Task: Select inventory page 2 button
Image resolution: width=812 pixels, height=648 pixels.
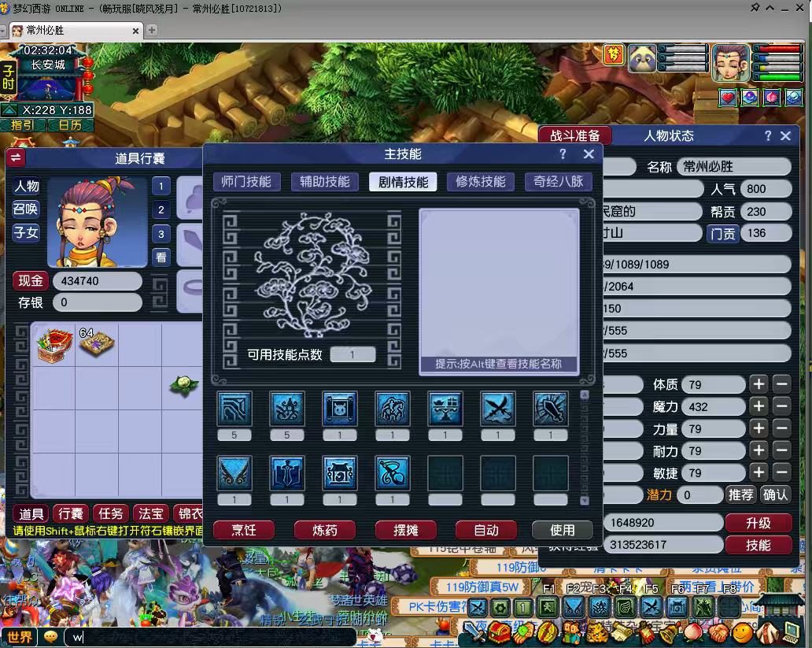Action: click(161, 210)
